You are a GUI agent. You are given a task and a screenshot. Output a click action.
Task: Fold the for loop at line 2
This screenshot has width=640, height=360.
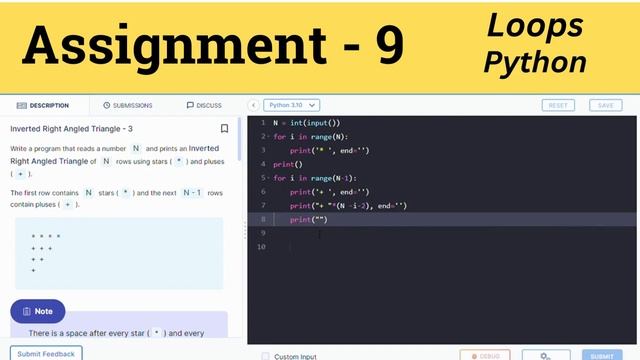267,137
